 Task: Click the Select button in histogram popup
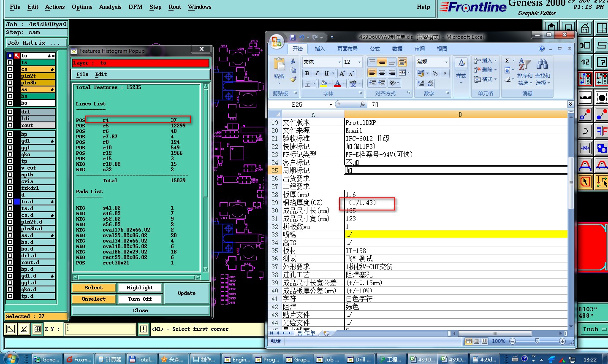[x=94, y=288]
